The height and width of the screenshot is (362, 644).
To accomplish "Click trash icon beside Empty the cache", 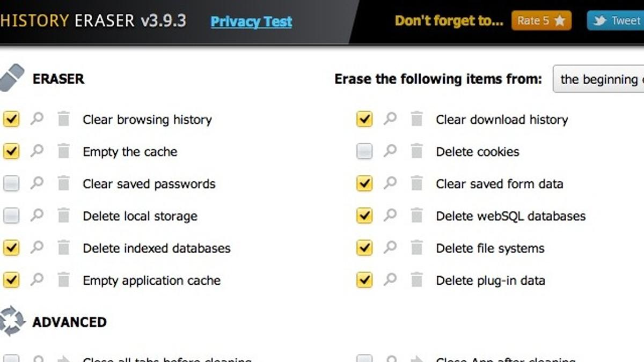I will coord(63,151).
